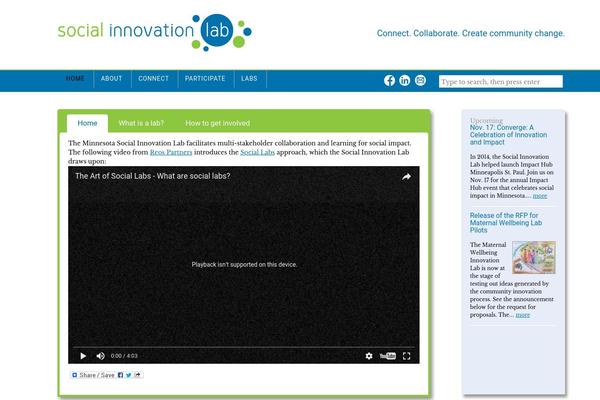Click Facebook icon beside Share / Save
The height and width of the screenshot is (400, 600).
point(120,375)
